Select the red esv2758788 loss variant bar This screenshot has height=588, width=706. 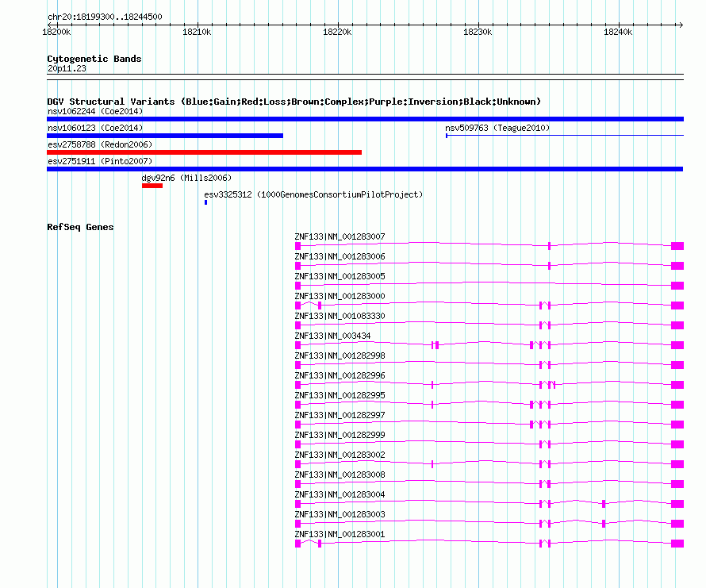coord(204,152)
